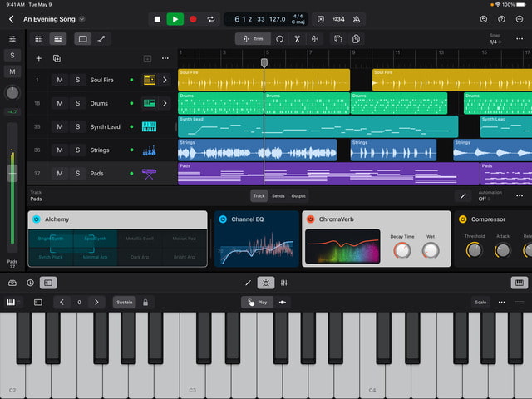532x399 pixels.
Task: Switch to the Sends tab
Action: (x=278, y=196)
